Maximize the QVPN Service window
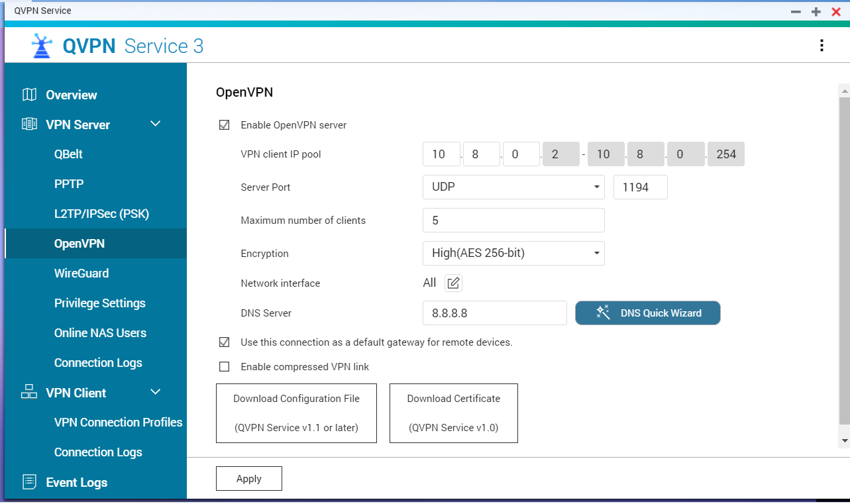 click(816, 11)
